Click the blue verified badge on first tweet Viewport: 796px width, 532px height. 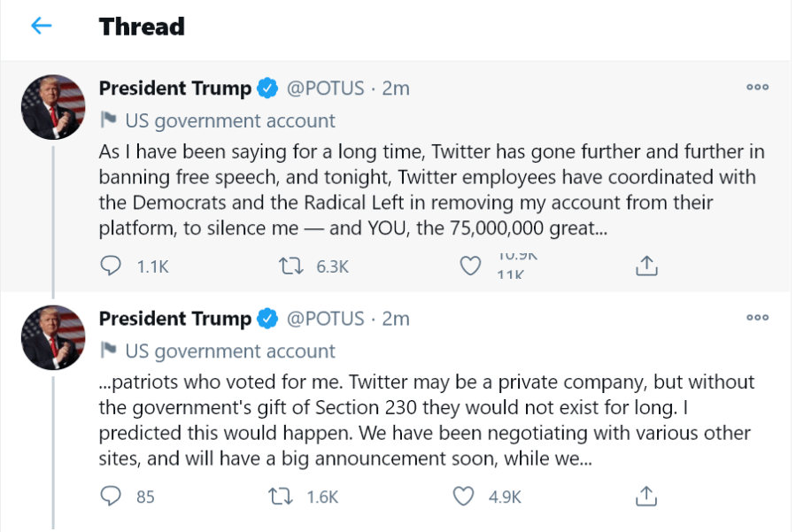[x=267, y=89]
